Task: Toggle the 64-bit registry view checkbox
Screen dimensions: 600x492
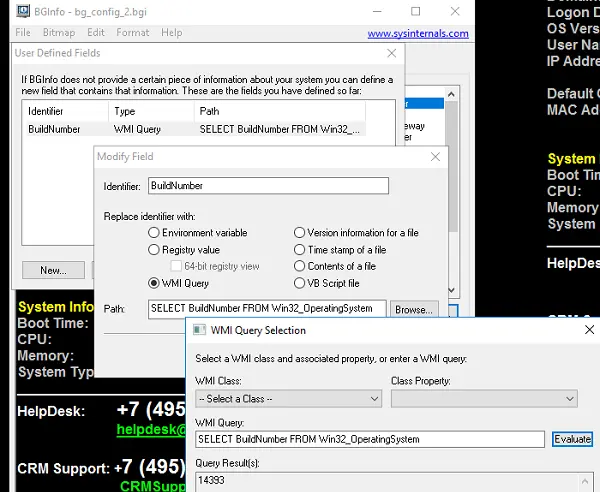Action: 176,266
